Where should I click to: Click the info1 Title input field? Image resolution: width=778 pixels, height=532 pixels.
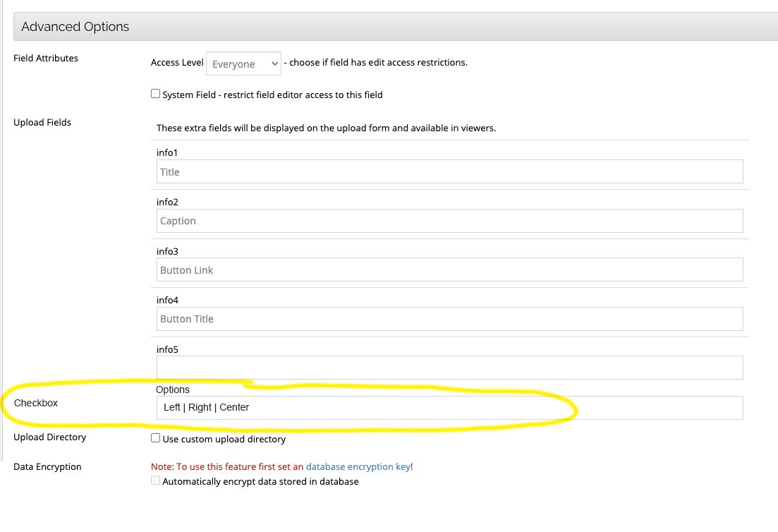[449, 171]
